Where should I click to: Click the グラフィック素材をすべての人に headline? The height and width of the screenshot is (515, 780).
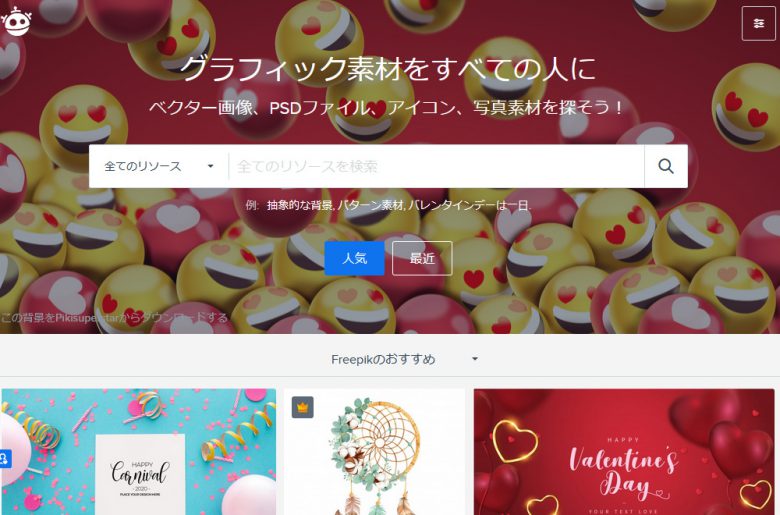pos(388,68)
